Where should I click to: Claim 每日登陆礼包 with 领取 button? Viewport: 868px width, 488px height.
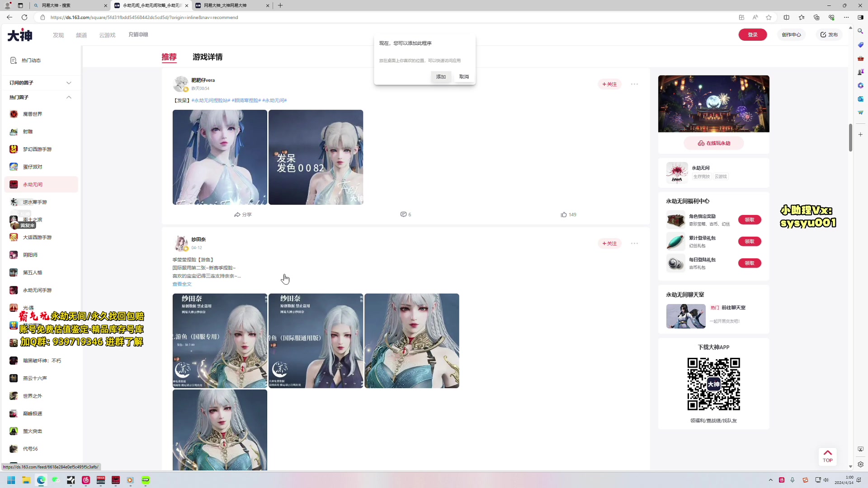[x=750, y=263]
